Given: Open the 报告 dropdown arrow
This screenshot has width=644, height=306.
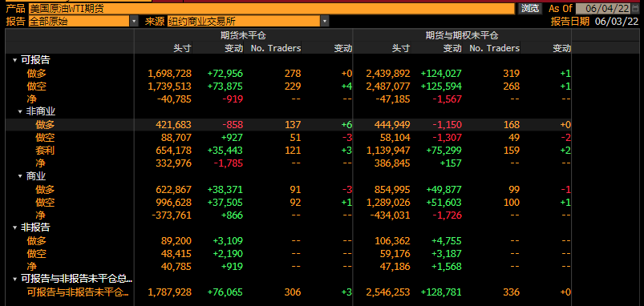Looking at the screenshot, I should pos(134,22).
